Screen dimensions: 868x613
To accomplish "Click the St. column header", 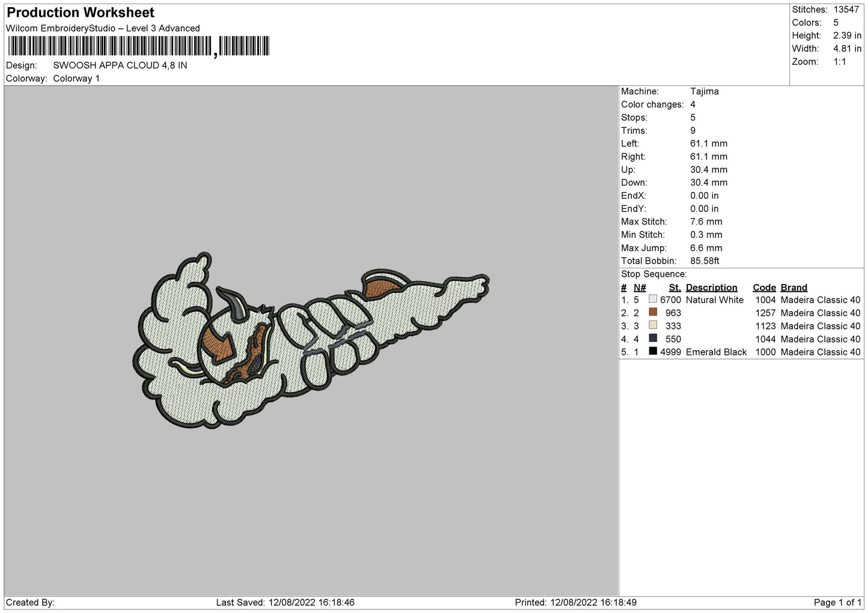I will 675,288.
